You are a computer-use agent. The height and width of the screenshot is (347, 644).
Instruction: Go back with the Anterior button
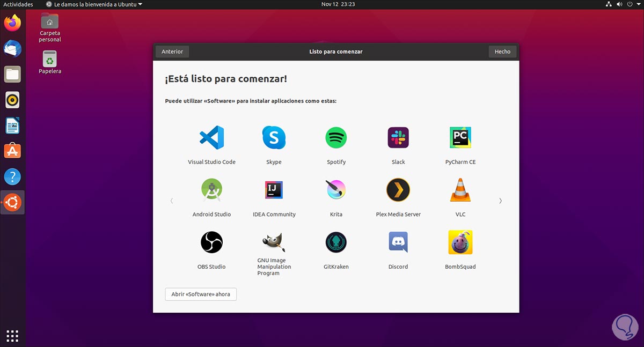coord(172,51)
